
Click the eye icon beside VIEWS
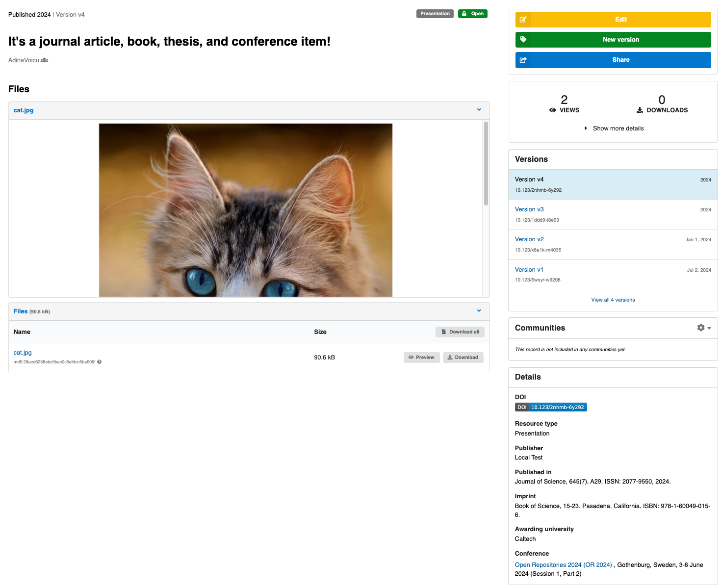(x=553, y=110)
